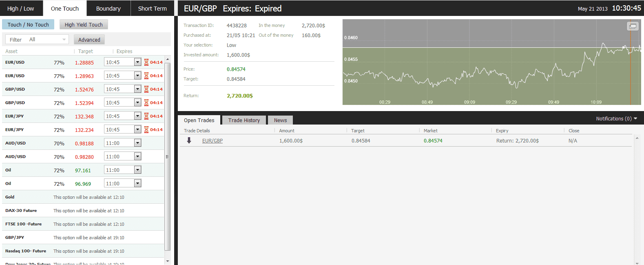Switch to the High / Low tab
The image size is (644, 265).
20,9
